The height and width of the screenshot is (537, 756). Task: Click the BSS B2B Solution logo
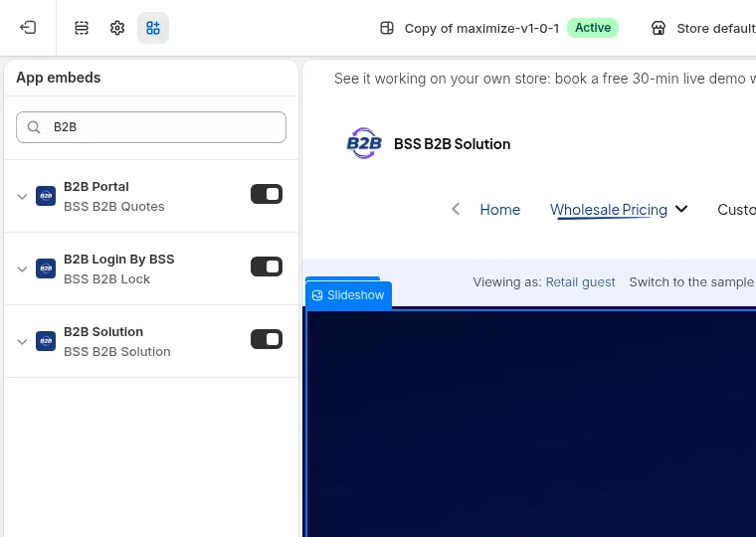pos(364,143)
